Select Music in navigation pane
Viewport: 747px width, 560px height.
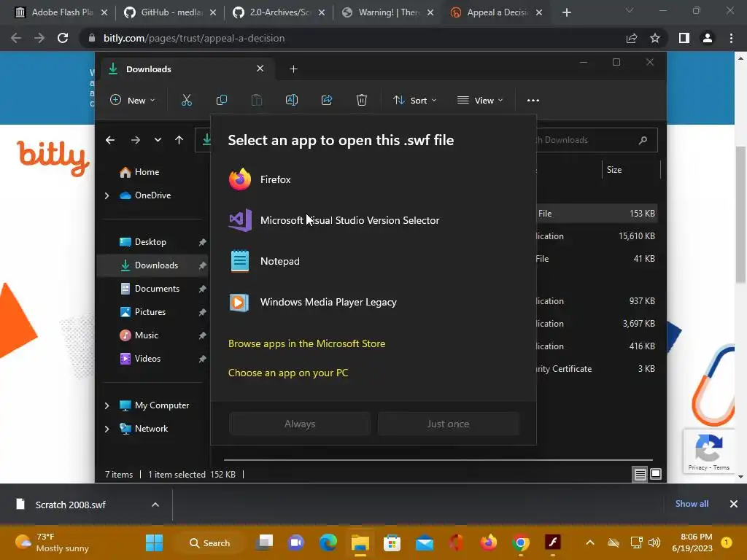tap(146, 335)
